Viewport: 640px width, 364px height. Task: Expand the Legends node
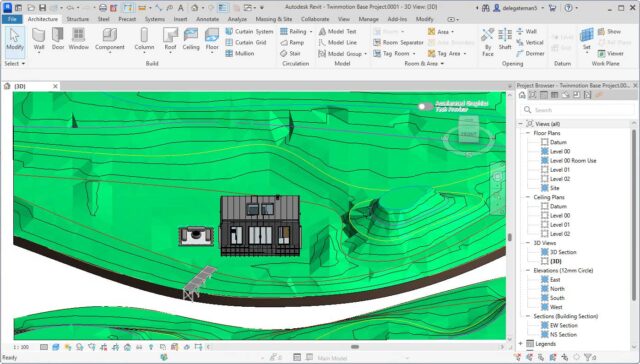coord(520,344)
